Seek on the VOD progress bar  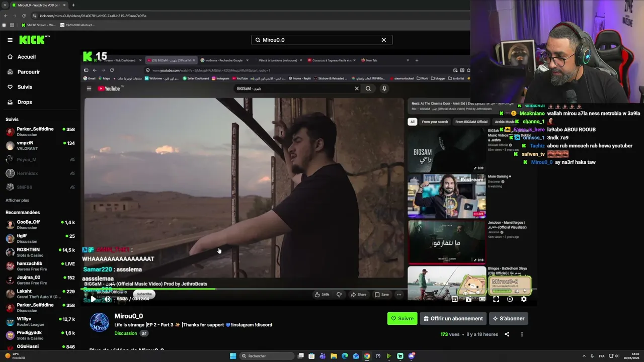click(x=309, y=289)
